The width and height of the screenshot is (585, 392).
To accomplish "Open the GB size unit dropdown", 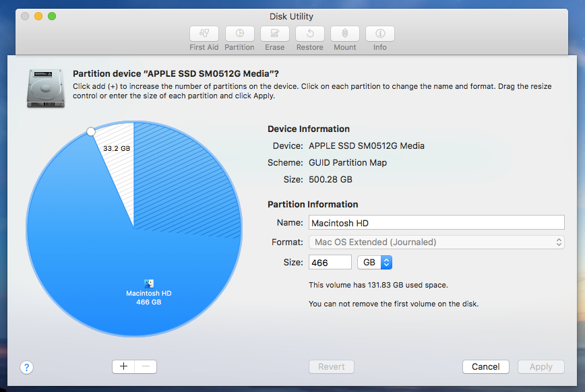I will coord(374,262).
